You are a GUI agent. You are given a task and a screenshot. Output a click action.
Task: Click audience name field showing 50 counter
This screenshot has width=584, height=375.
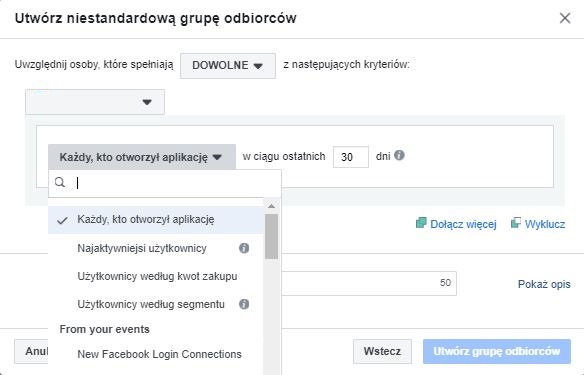(x=369, y=283)
